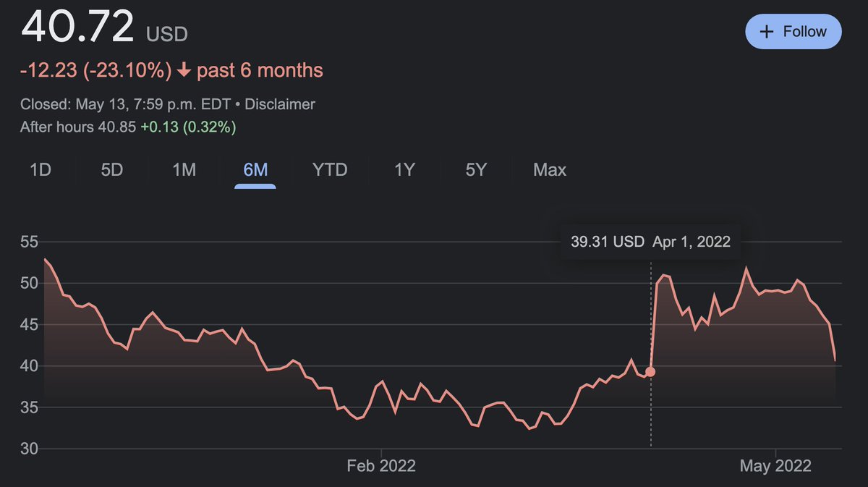868x487 pixels.
Task: Select the 1D time range tab
Action: pyautogui.click(x=41, y=170)
